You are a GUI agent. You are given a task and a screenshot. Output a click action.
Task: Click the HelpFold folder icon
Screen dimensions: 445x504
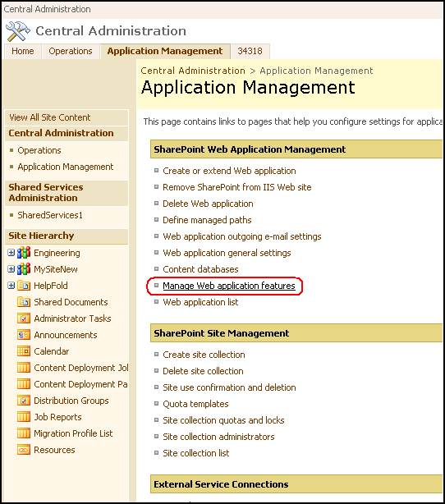(x=24, y=286)
